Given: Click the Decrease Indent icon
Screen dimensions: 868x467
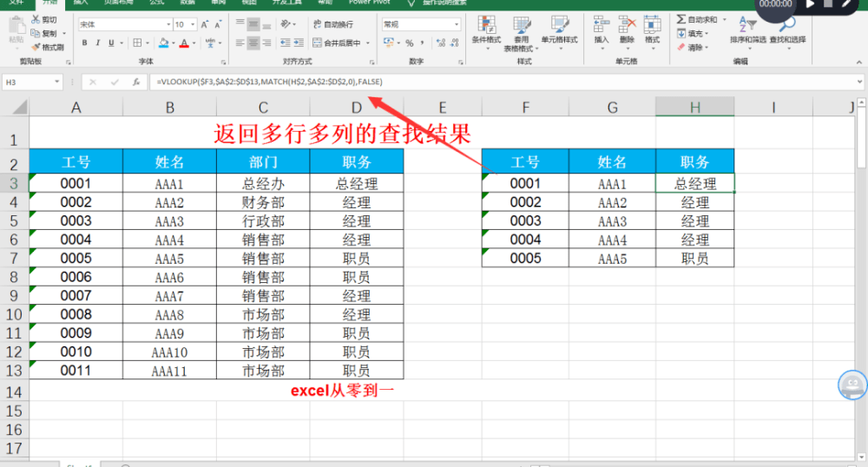Looking at the screenshot, I should coord(285,43).
